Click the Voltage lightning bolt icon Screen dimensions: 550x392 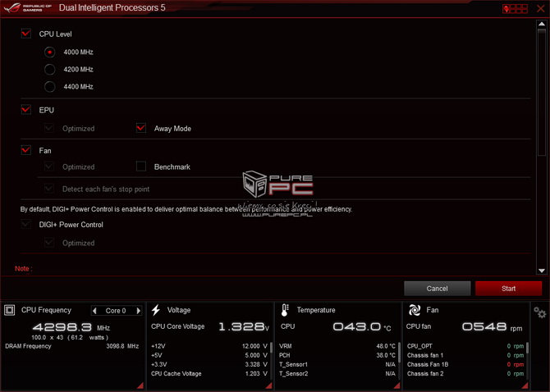pos(156,310)
